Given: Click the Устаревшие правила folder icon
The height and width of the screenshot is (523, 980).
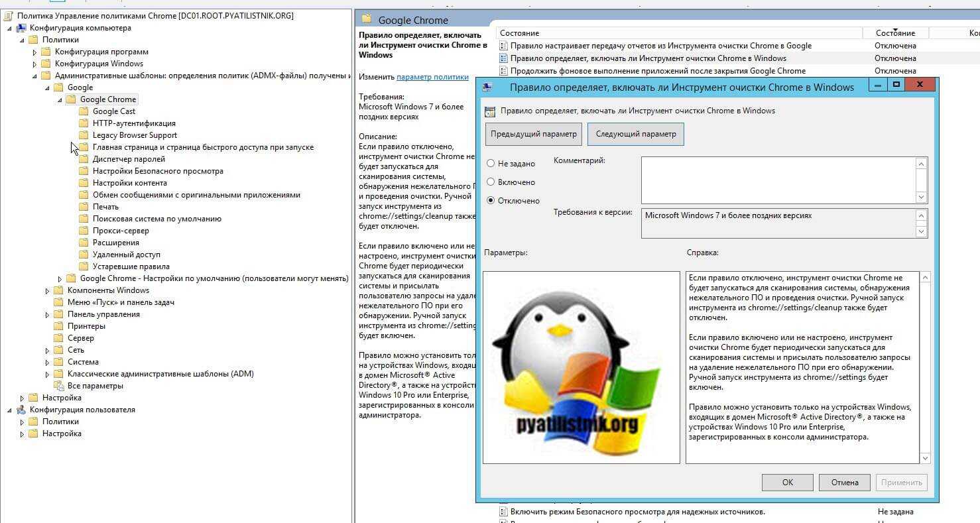Looking at the screenshot, I should (x=84, y=266).
